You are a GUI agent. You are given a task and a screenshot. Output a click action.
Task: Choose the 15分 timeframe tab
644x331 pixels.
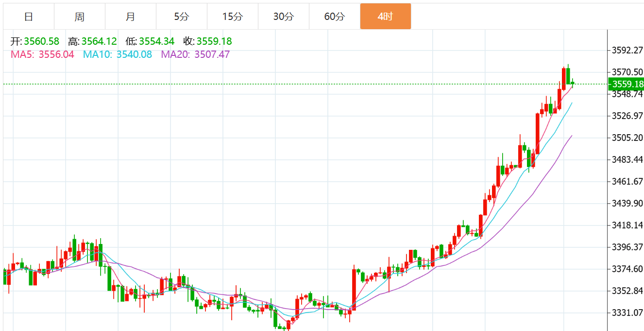[x=232, y=17]
